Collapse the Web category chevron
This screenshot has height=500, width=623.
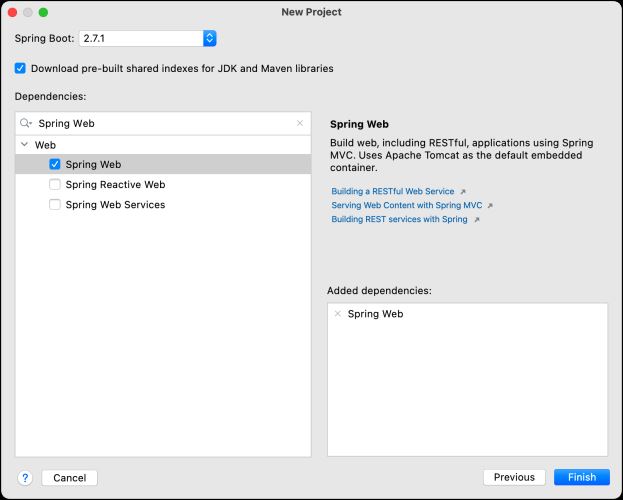25,145
